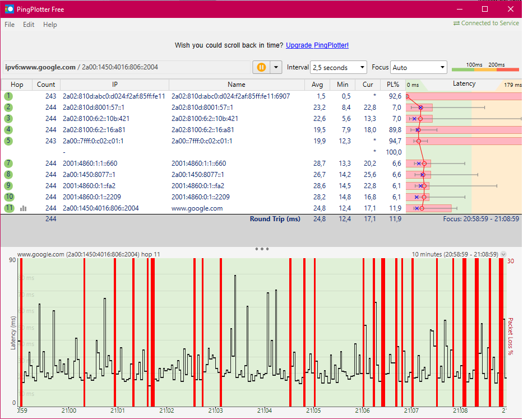Click the Avg column header

click(x=317, y=85)
